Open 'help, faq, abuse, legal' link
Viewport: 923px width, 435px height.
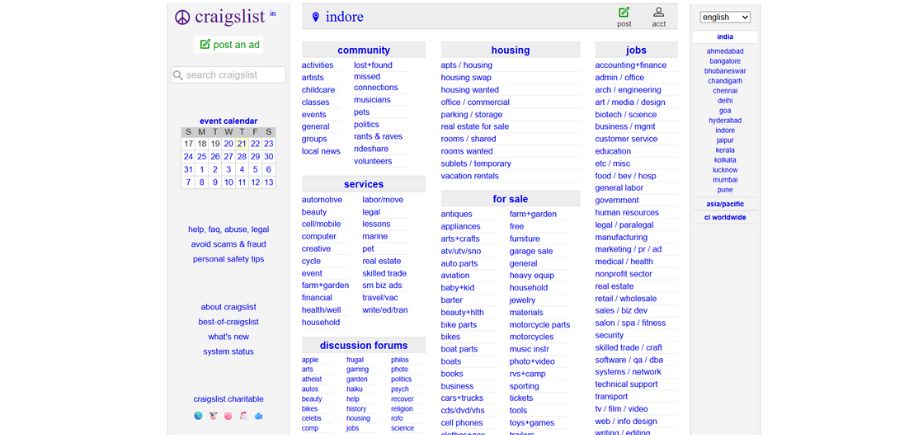click(x=228, y=230)
